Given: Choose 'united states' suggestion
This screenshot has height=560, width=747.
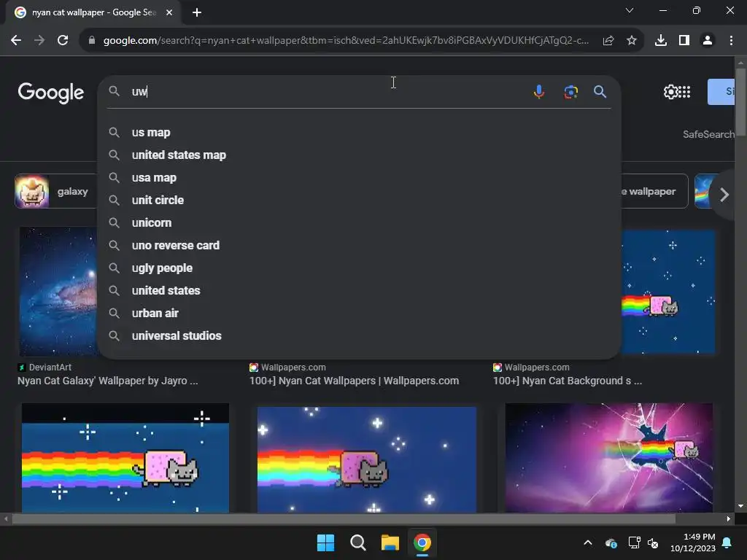Looking at the screenshot, I should click(x=359, y=290).
